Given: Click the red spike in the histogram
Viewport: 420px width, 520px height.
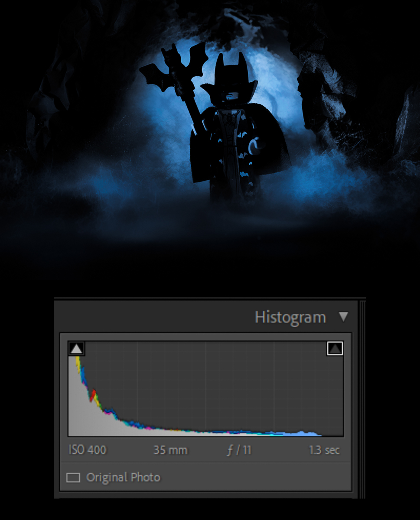Looking at the screenshot, I should click(x=92, y=393).
